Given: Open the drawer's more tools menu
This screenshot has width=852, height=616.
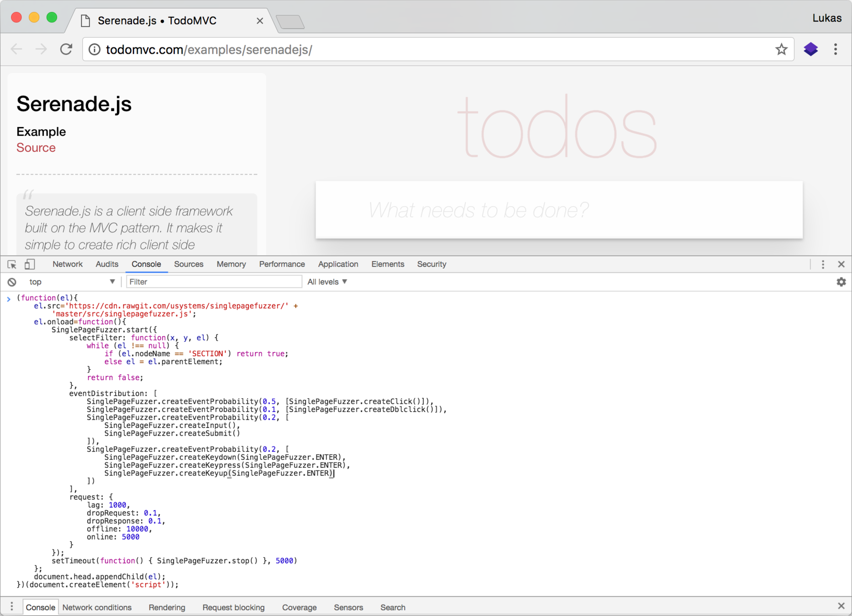Looking at the screenshot, I should [x=12, y=606].
